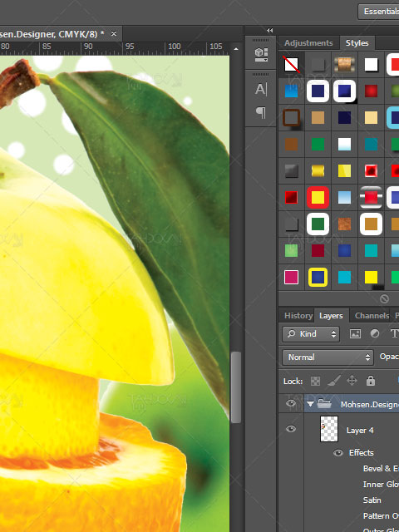The image size is (399, 532).
Task: Switch to the History tab
Action: pos(298,316)
